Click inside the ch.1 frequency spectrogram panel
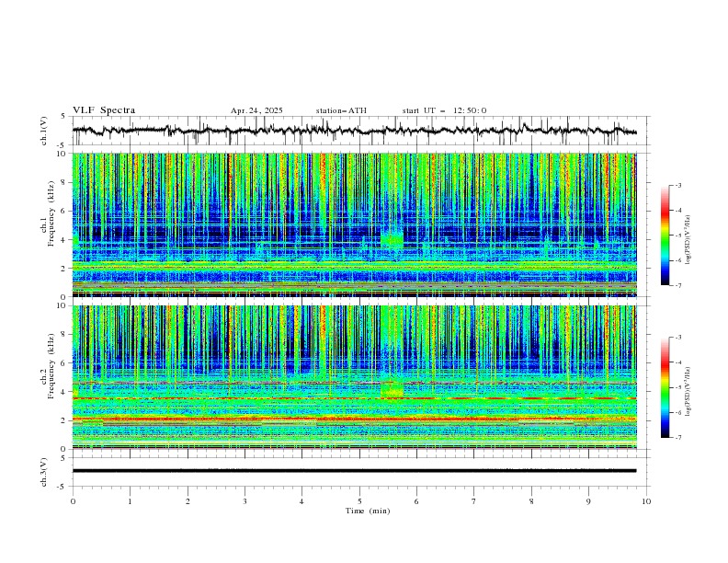Screen dimensions: 728x563 point(355,224)
